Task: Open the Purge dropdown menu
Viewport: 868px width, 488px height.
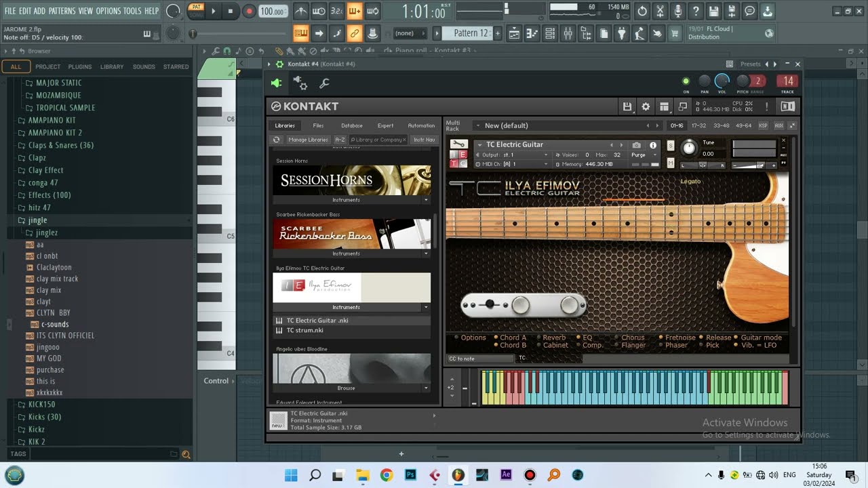Action: (x=644, y=155)
